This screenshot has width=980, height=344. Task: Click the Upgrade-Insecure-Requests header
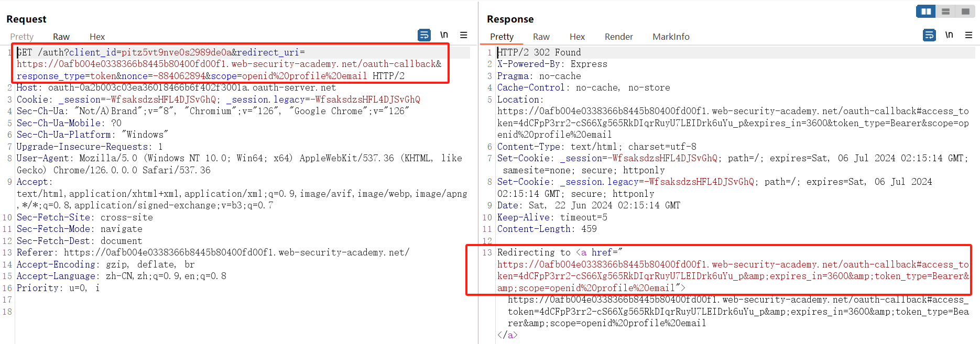pyautogui.click(x=90, y=147)
